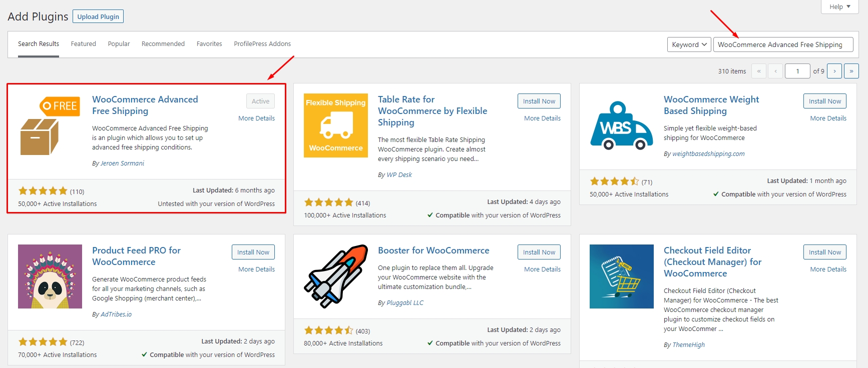This screenshot has height=368, width=868.
Task: Install Table Rate for WooCommerce plugin
Action: [539, 101]
